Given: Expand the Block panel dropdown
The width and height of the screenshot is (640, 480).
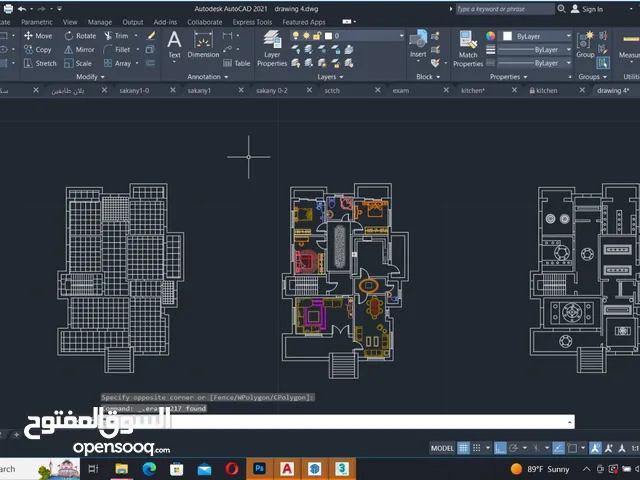Looking at the screenshot, I should [x=428, y=77].
